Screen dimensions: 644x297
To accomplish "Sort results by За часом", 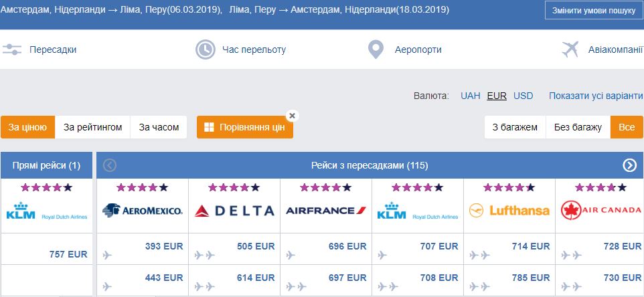I will (x=159, y=127).
